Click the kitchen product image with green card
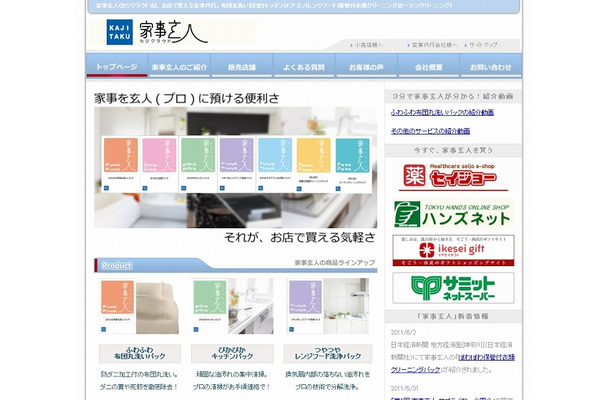Screen dimensions: 610x400 [232, 306]
